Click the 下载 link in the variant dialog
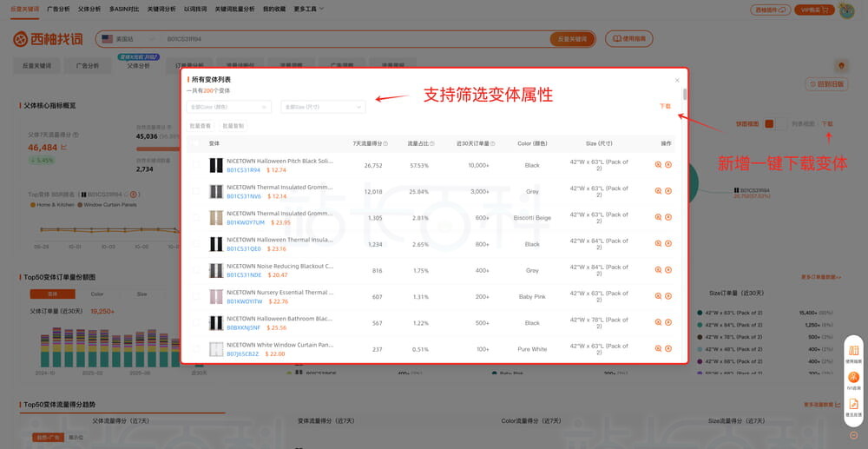 point(664,106)
